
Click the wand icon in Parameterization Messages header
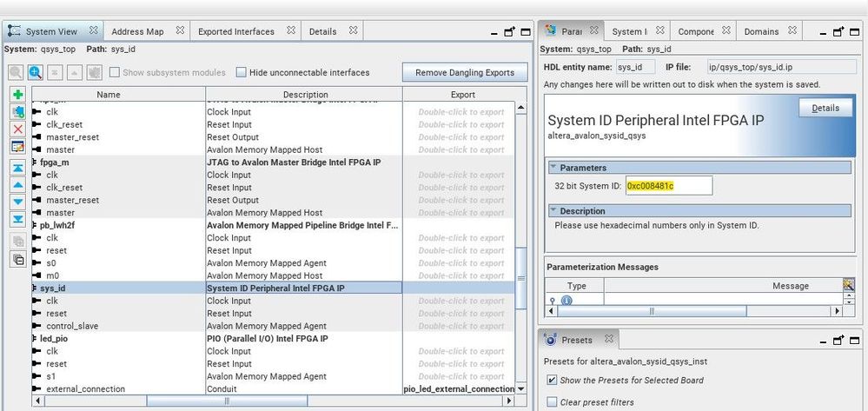tap(848, 285)
